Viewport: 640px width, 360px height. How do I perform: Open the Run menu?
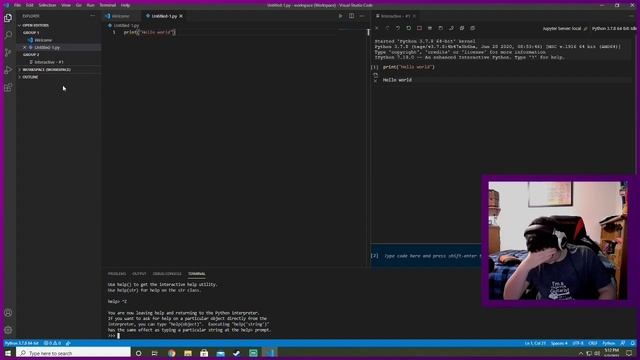click(90, 5)
